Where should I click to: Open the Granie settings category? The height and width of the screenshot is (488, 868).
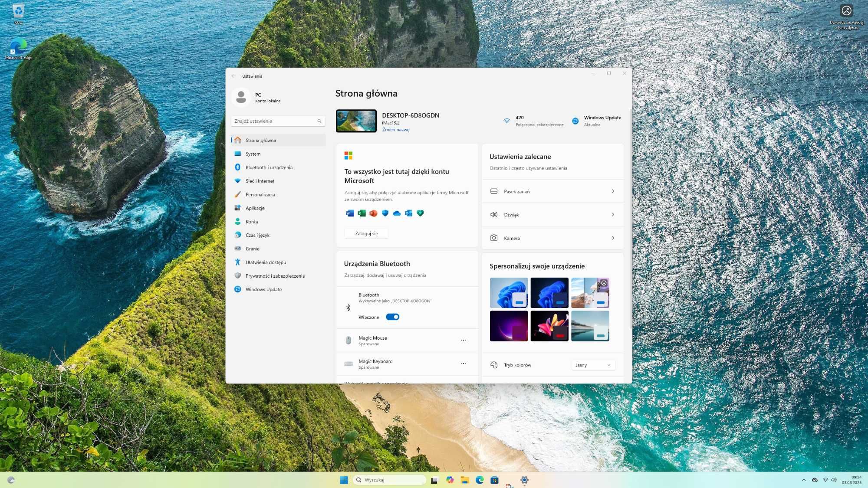coord(278,249)
